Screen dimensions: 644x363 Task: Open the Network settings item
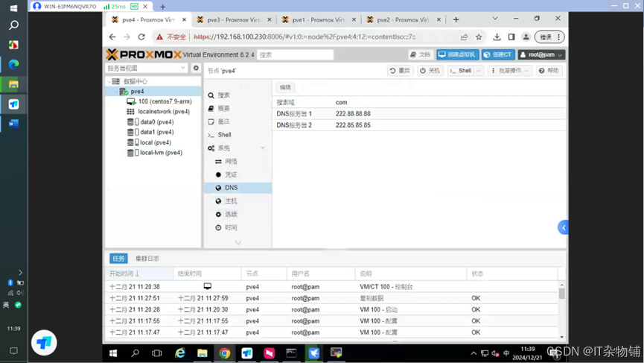click(x=226, y=162)
